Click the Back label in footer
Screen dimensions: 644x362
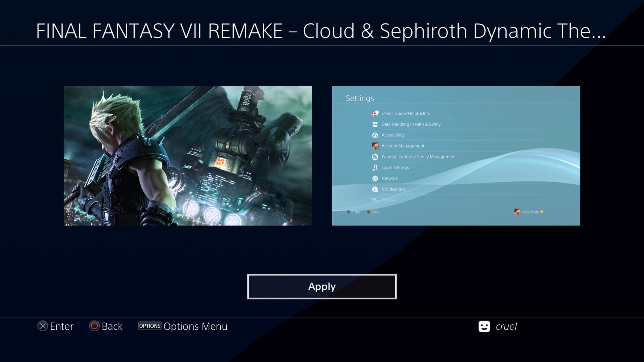click(x=112, y=327)
